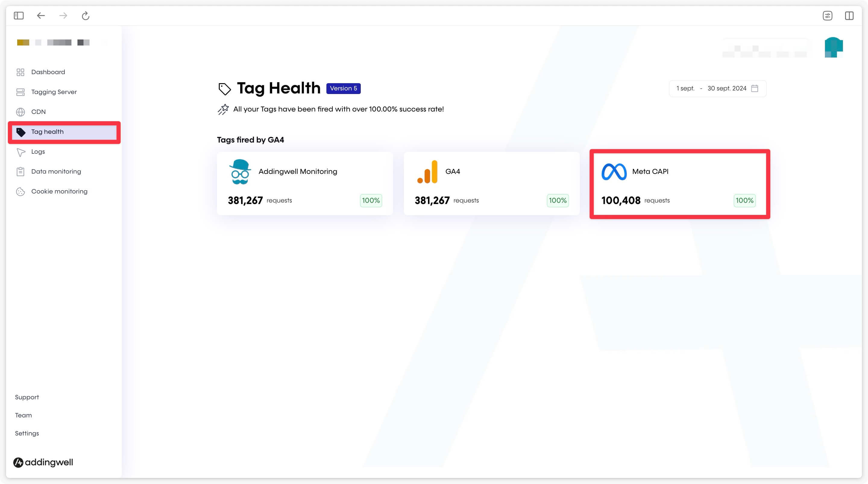Click the Tag Health page heading
This screenshot has width=868, height=484.
279,88
